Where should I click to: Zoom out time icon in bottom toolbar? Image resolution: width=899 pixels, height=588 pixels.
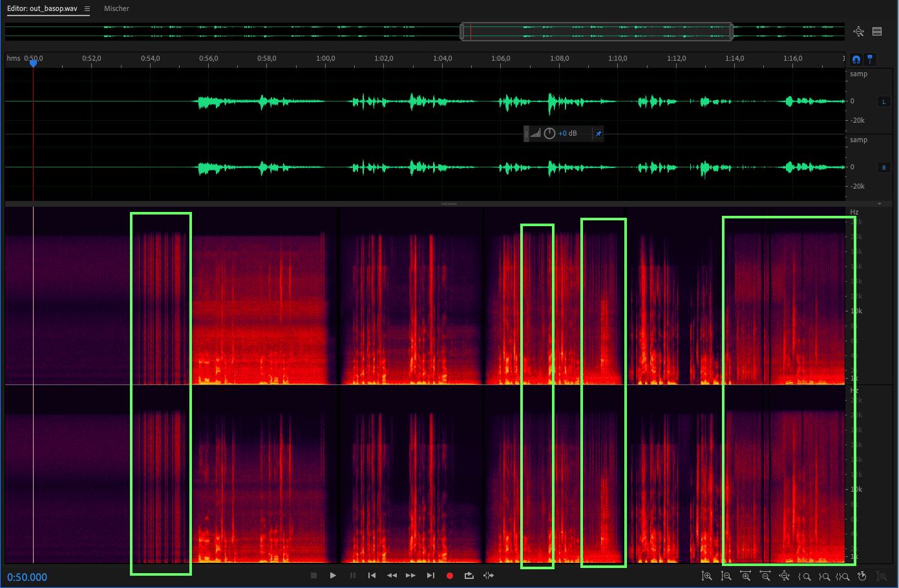(765, 576)
